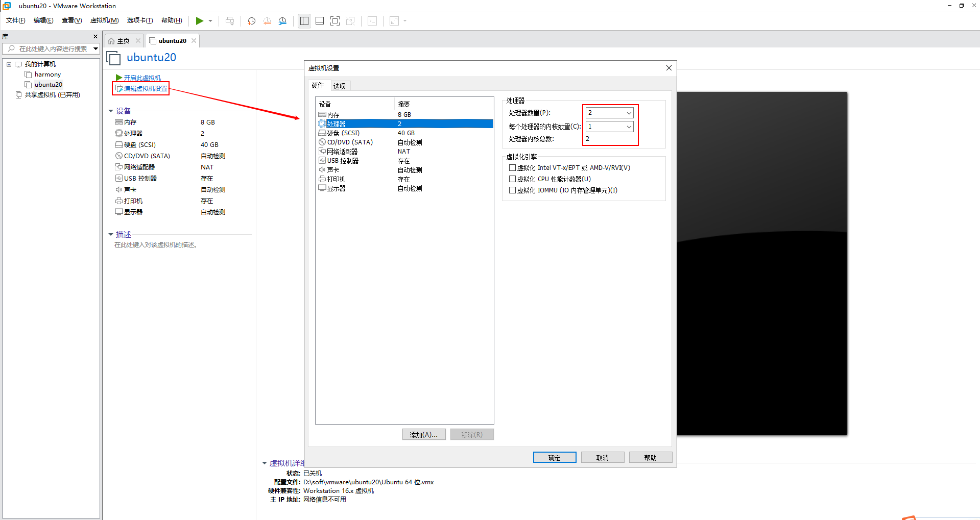Select the 显示器 monitor icon in dialog

point(322,188)
